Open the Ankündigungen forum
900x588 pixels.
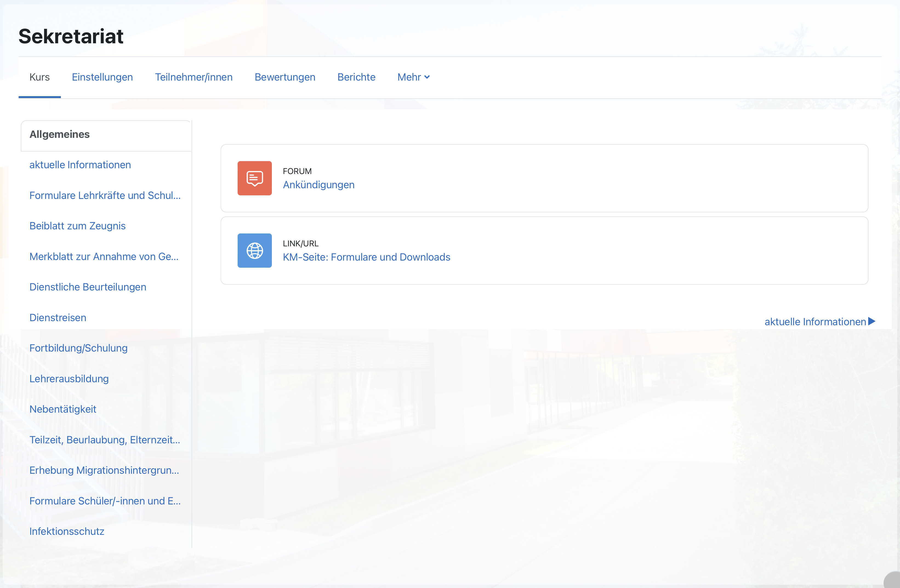[x=318, y=184]
